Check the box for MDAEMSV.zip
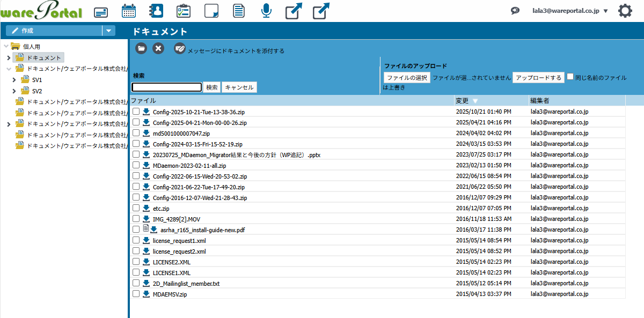Image resolution: width=644 pixels, height=318 pixels. pos(136,294)
